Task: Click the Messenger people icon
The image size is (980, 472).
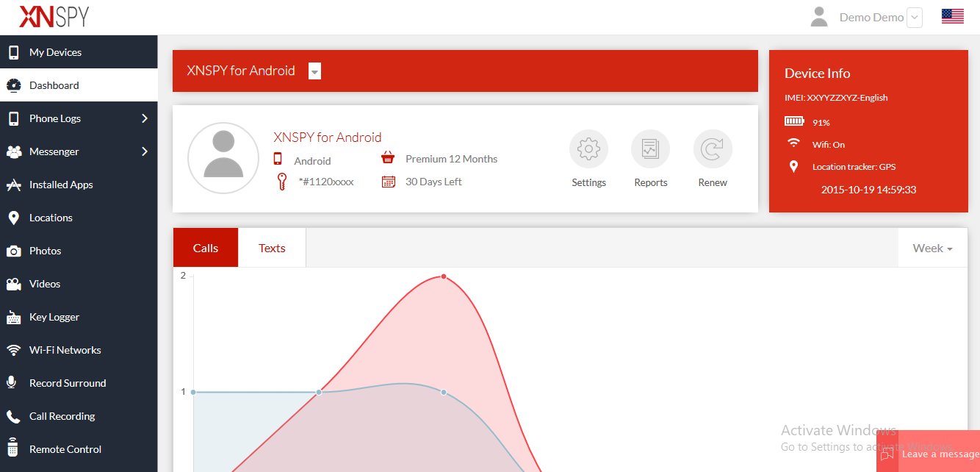Action: coord(13,151)
